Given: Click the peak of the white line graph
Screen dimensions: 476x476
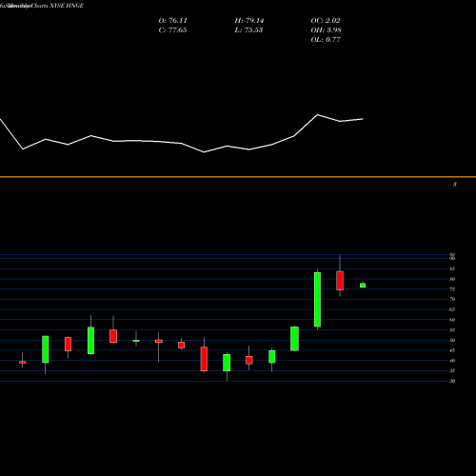Looking at the screenshot, I should tap(317, 114).
